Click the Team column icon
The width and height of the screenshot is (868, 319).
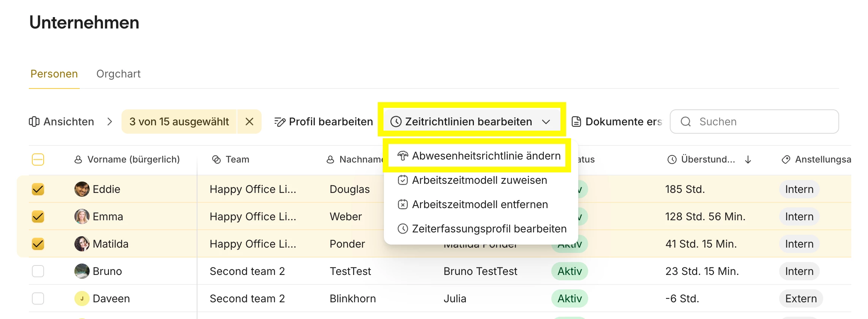(x=216, y=159)
